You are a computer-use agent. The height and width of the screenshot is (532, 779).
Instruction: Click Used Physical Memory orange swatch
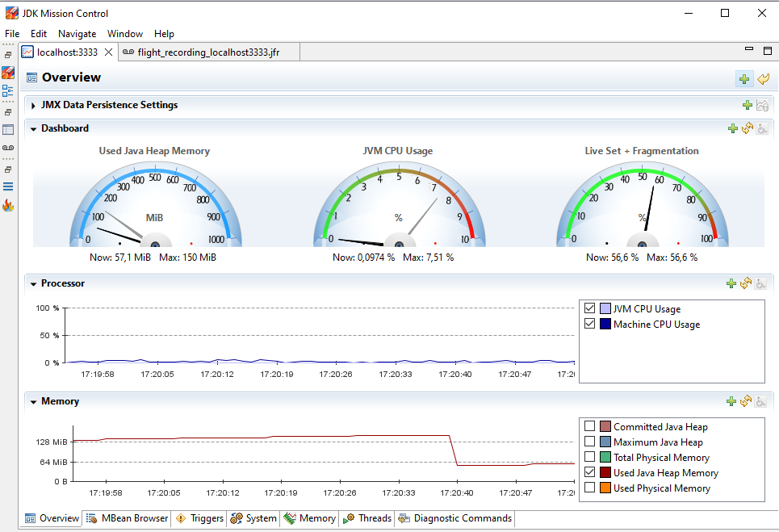[605, 488]
